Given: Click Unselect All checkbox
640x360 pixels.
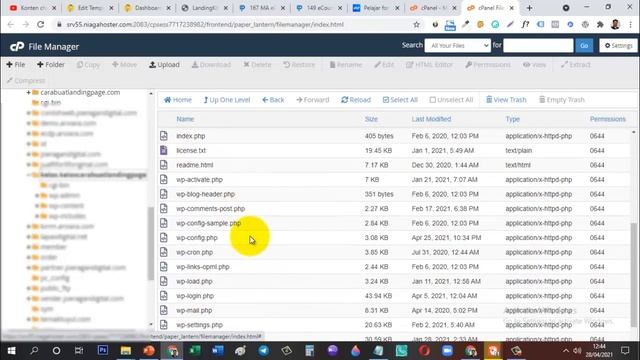Looking at the screenshot, I should coord(451,100).
